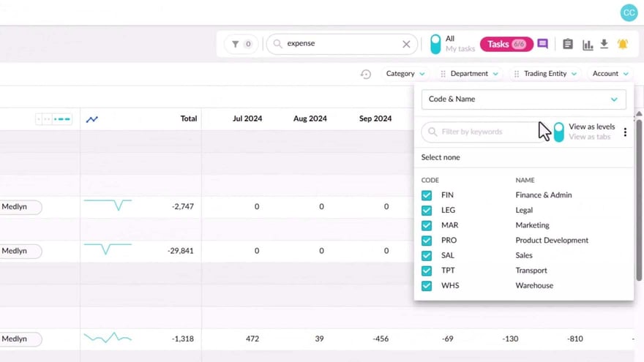Clear the expense search text
This screenshot has width=644, height=362.
pos(406,44)
